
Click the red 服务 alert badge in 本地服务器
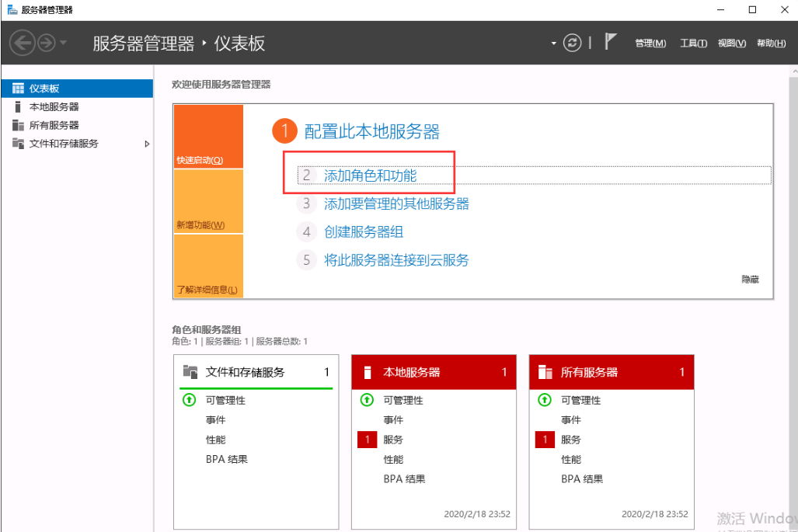tap(367, 440)
